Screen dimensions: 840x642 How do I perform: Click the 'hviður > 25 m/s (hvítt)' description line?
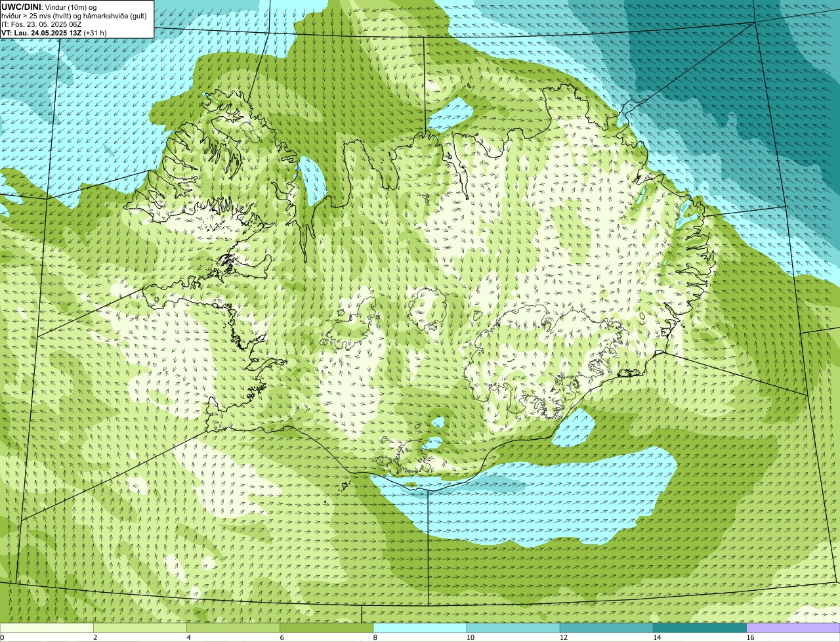[74, 16]
